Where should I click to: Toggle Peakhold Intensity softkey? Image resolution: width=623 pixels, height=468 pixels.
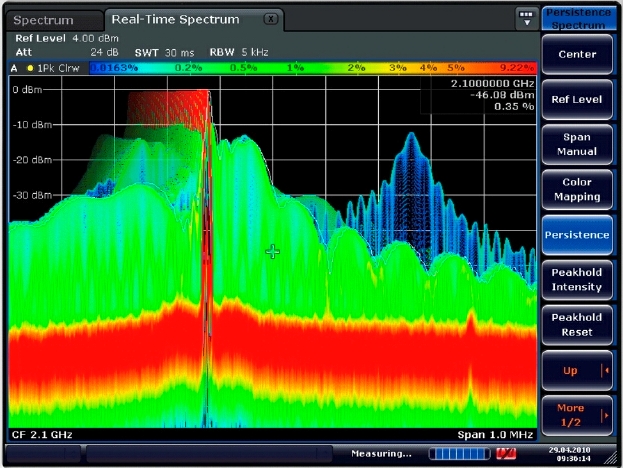(x=576, y=280)
